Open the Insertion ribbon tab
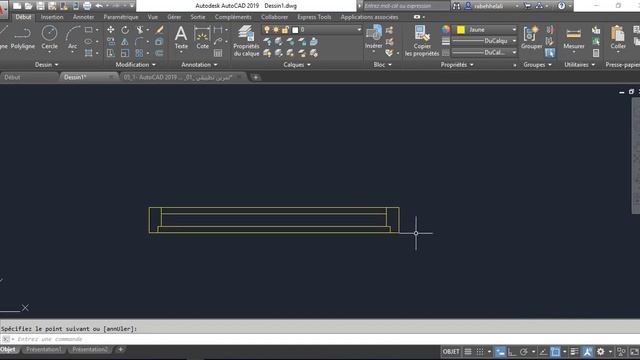The height and width of the screenshot is (360, 640). 52,17
